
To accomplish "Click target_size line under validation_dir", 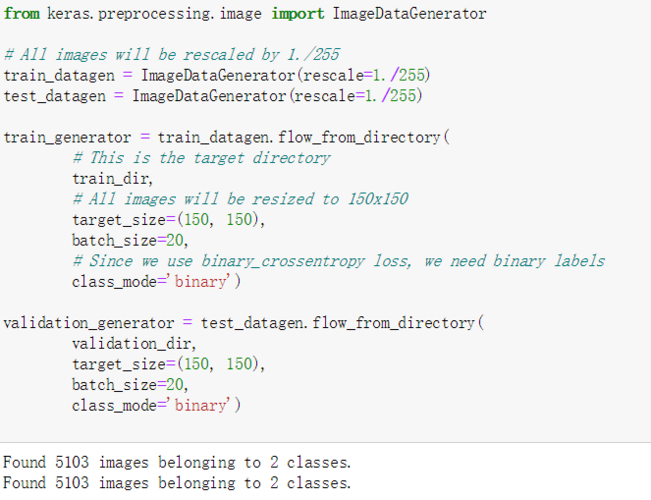I will click(169, 364).
